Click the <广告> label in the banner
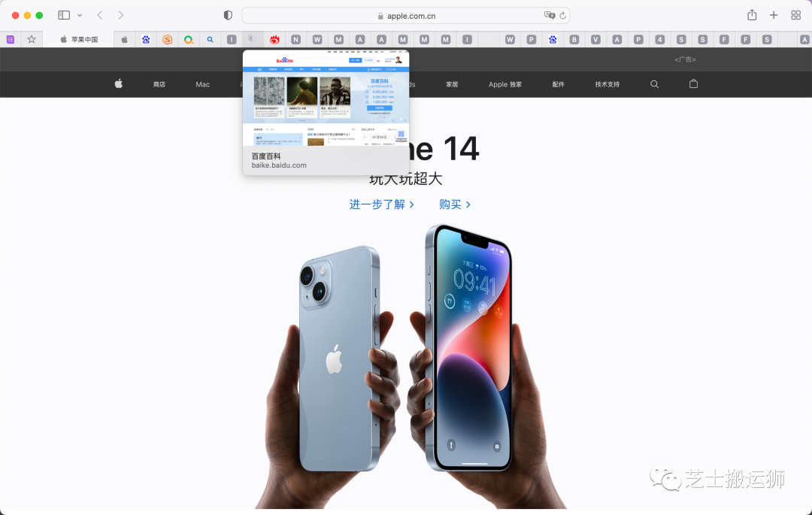Viewport: 812px width, 515px height. pos(685,59)
